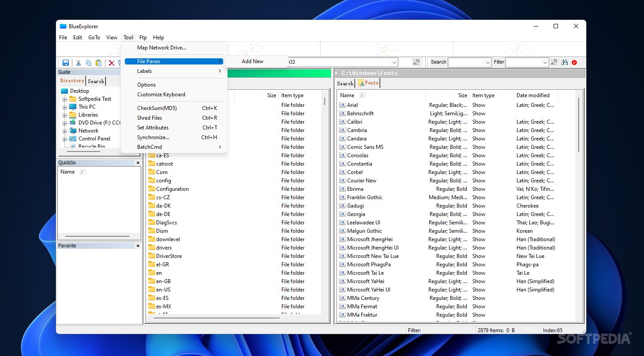
Task: Click BlueExplorer title bar app icon
Action: (x=63, y=27)
